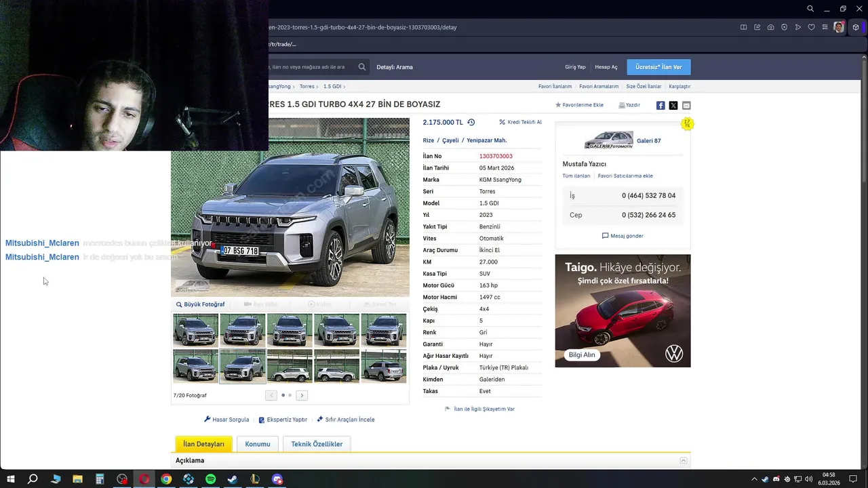This screenshot has width=868, height=488.
Task: Open the volume control in system tray
Action: (808, 479)
